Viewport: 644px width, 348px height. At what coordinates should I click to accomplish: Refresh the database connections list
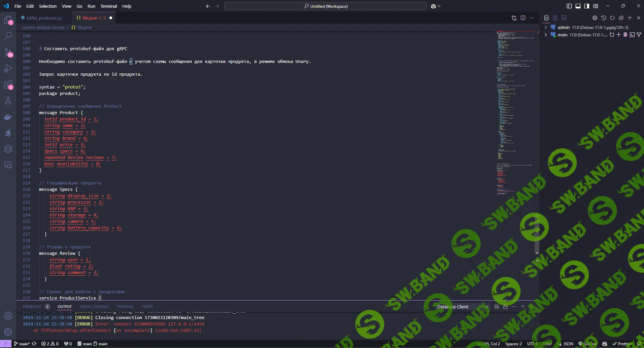612,18
